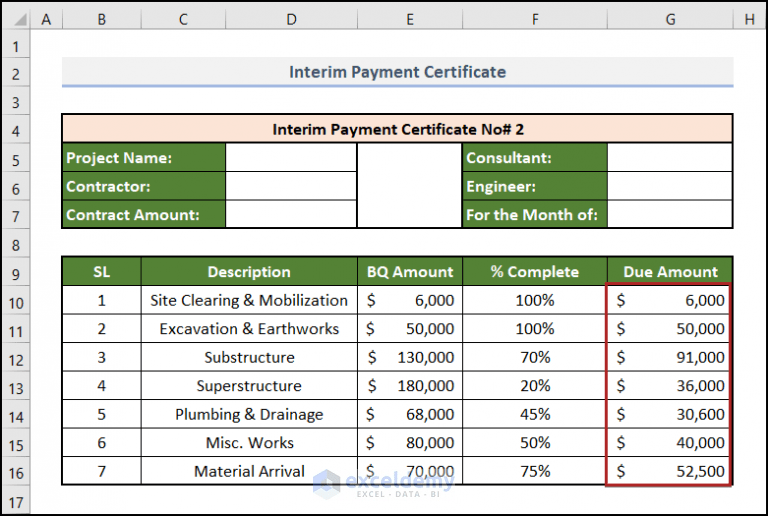Click the 'Description' table header
Viewport: 768px width, 516px height.
(249, 272)
